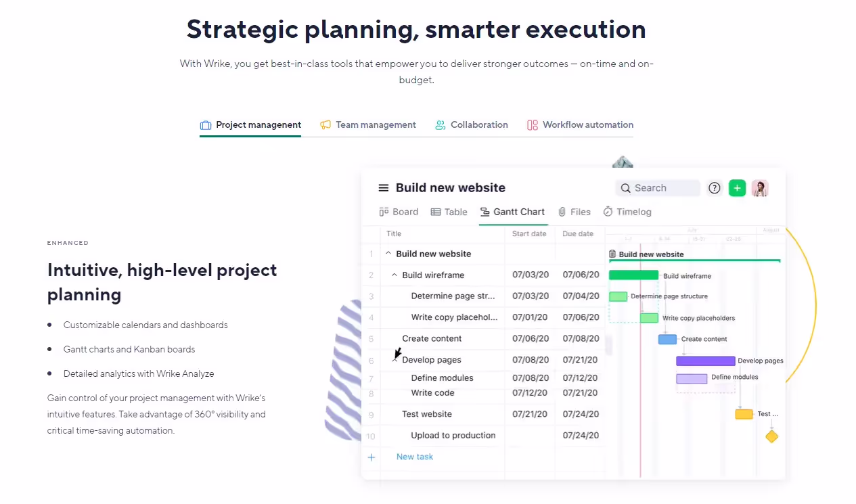Image resolution: width=856 pixels, height=504 pixels.
Task: Click the yellow diamond milestone marker
Action: tap(772, 436)
